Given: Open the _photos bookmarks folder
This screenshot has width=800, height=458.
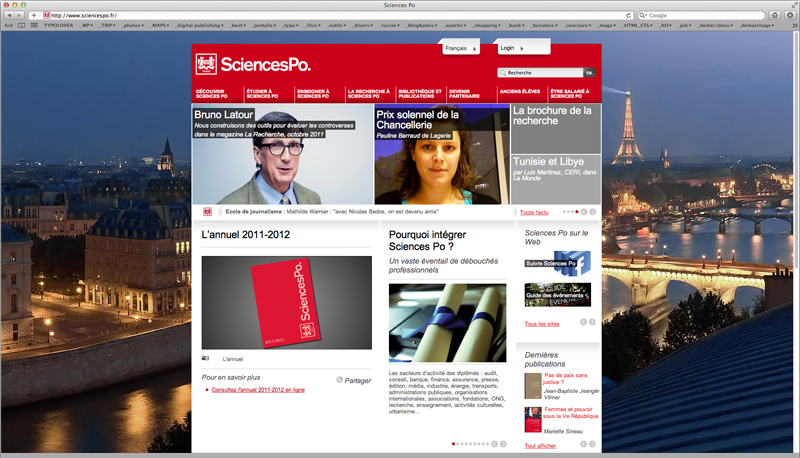Looking at the screenshot, I should click(x=133, y=25).
